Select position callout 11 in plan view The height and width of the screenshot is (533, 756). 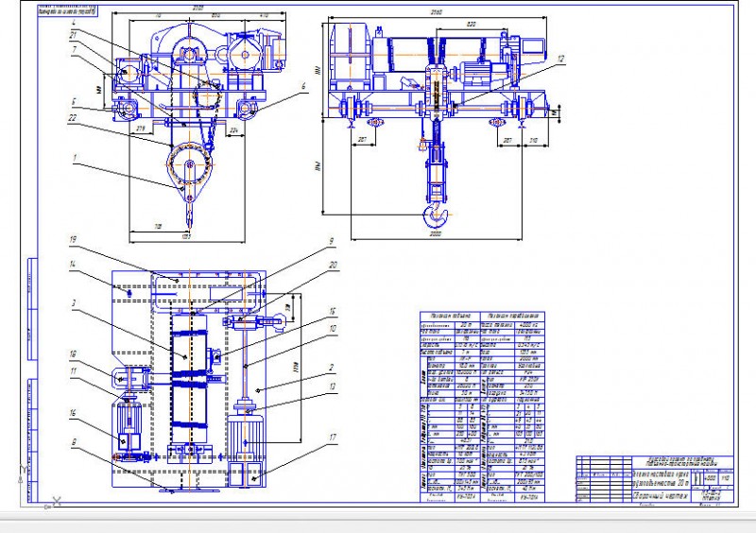tap(73, 371)
